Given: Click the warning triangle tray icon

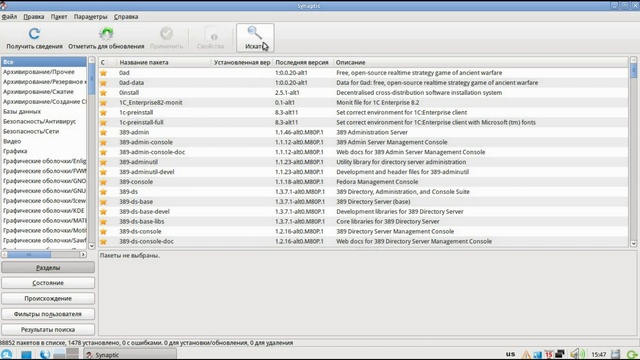Looking at the screenshot, I should click(x=526, y=355).
